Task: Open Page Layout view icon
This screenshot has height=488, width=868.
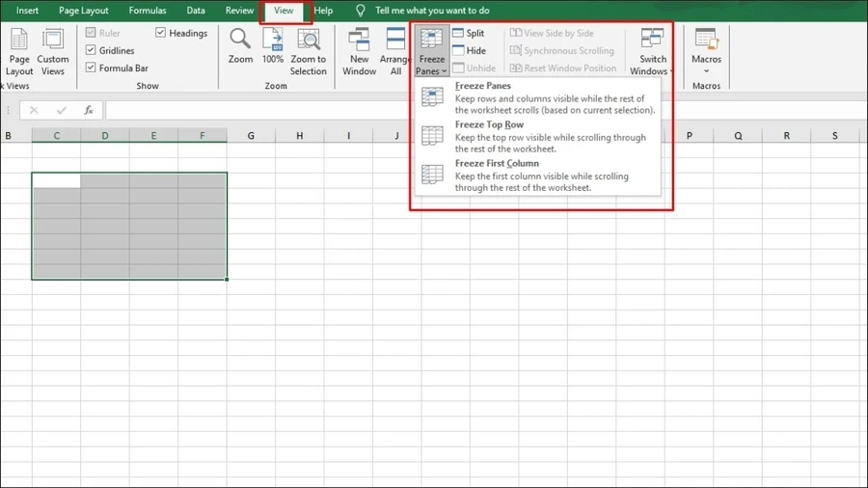Action: (x=19, y=40)
